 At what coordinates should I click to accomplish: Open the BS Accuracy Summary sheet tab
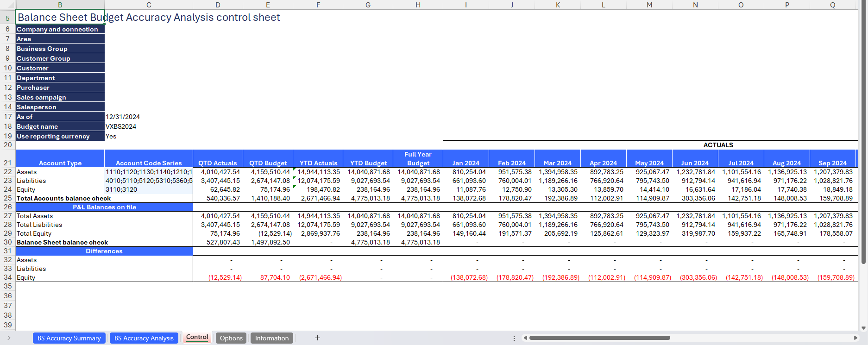tap(69, 338)
